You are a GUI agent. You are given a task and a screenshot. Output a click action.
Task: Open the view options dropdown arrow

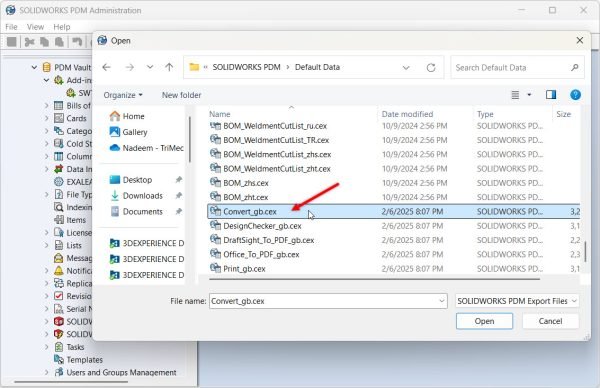coord(530,95)
